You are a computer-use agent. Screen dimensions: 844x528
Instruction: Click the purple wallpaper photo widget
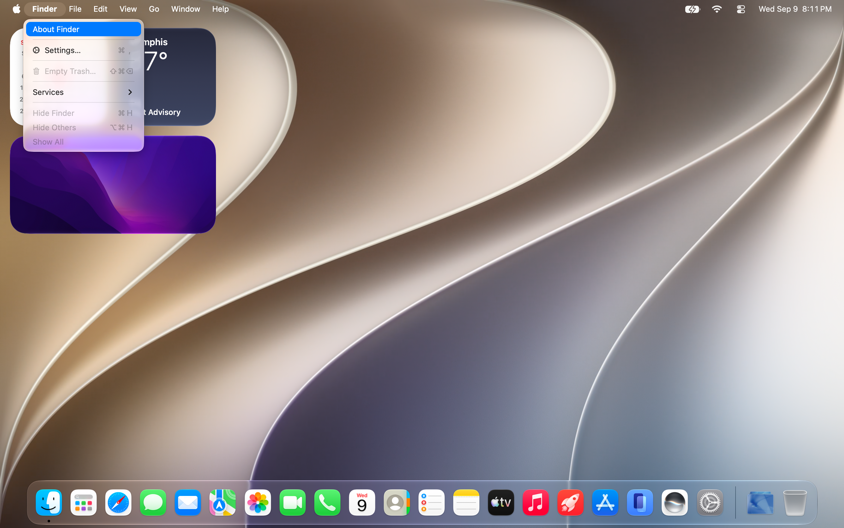point(113,185)
